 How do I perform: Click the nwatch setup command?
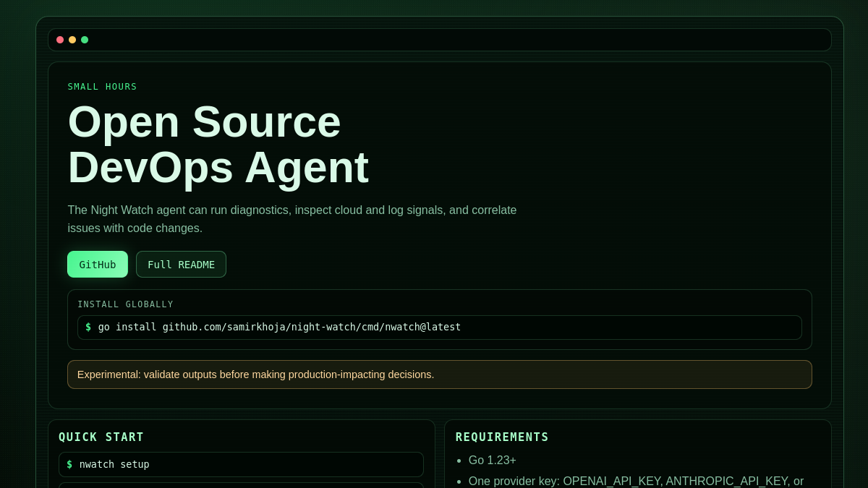click(x=241, y=464)
